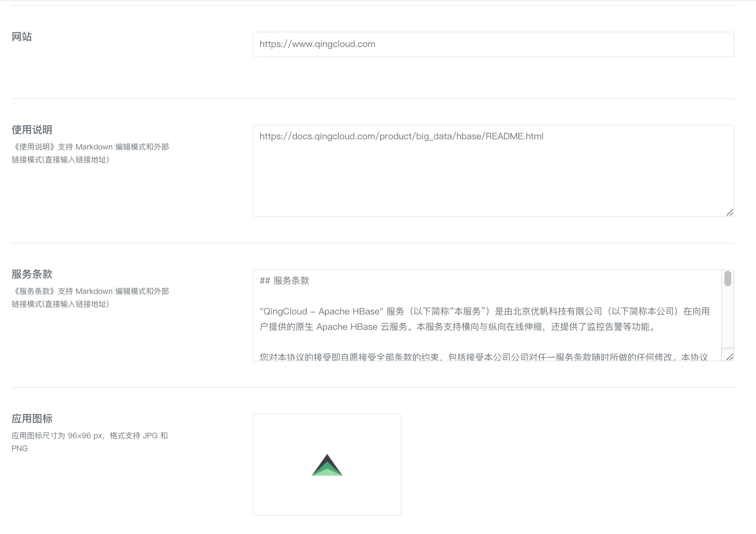The width and height of the screenshot is (756, 534).
Task: Click the 服务条款 section heading
Action: click(x=32, y=274)
